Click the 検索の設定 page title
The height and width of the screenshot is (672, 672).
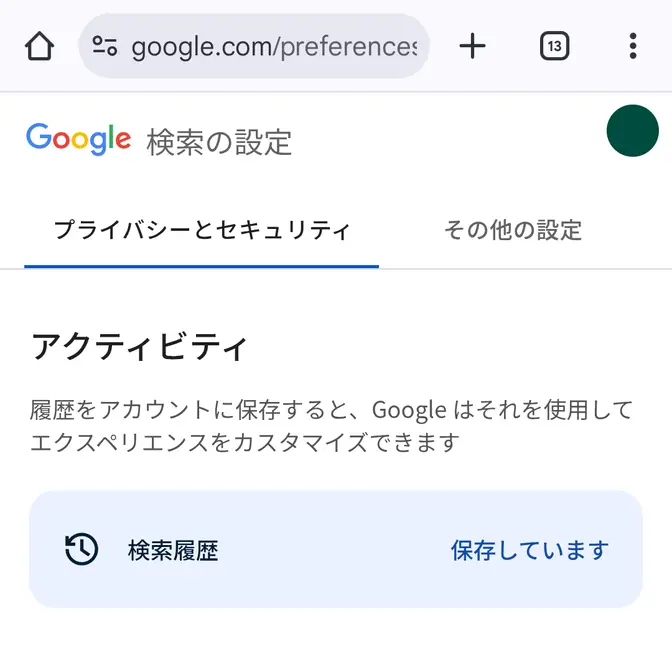[219, 142]
